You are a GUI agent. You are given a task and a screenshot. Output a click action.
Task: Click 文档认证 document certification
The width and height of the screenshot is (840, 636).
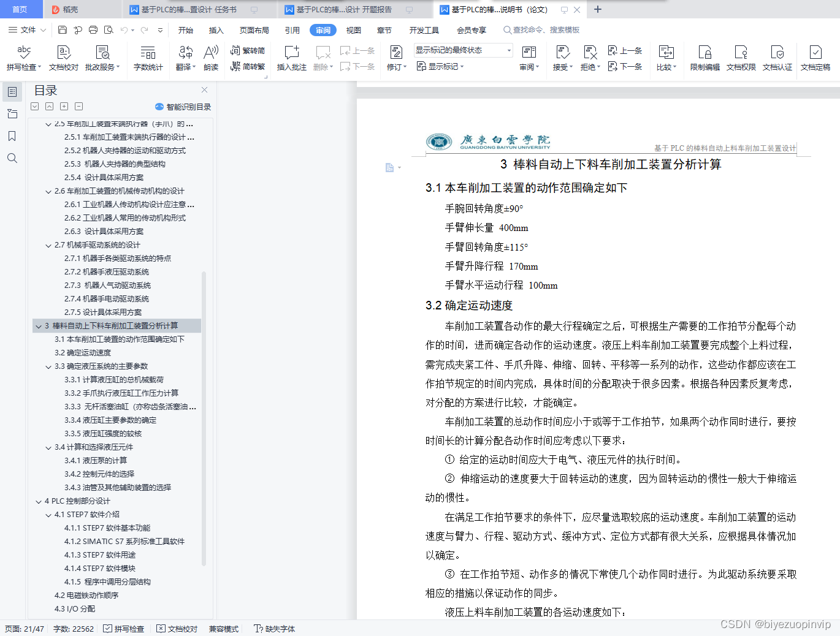(777, 58)
